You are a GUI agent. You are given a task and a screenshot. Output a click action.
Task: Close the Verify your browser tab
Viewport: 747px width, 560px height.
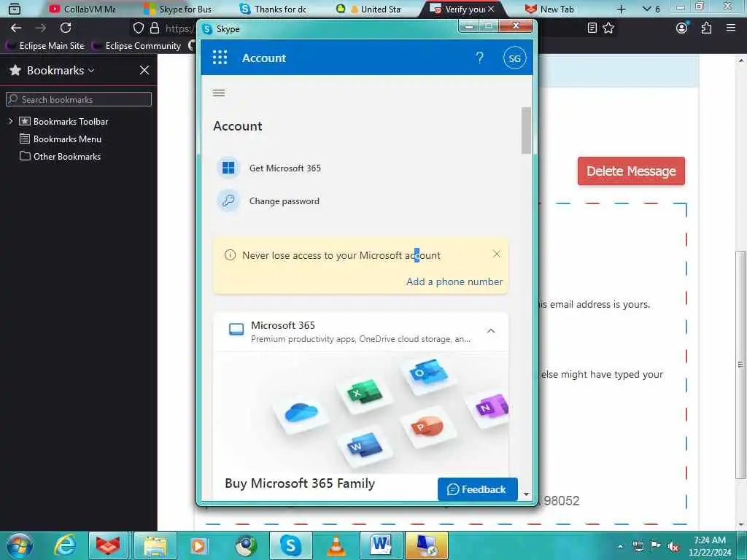(491, 9)
